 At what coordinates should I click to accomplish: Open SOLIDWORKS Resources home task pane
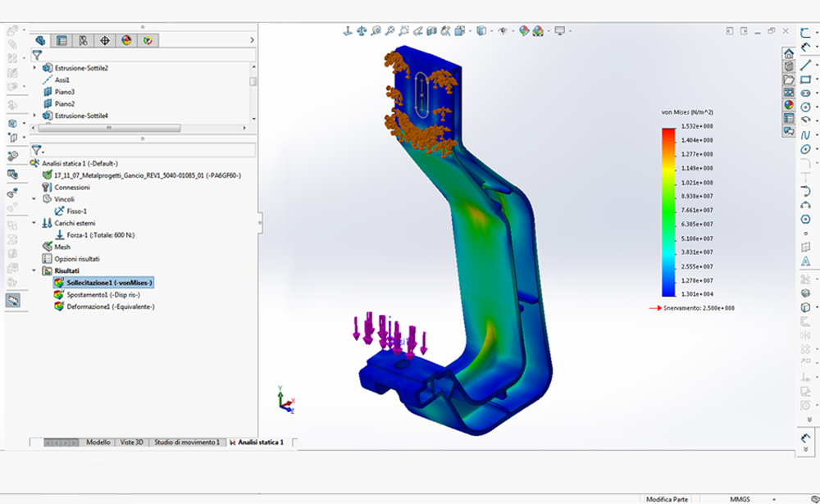[x=789, y=53]
